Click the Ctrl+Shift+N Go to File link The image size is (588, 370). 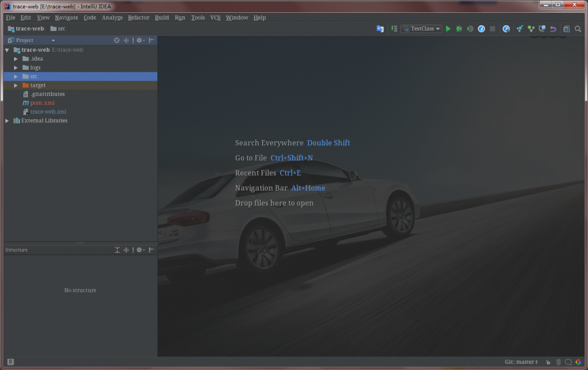(292, 158)
